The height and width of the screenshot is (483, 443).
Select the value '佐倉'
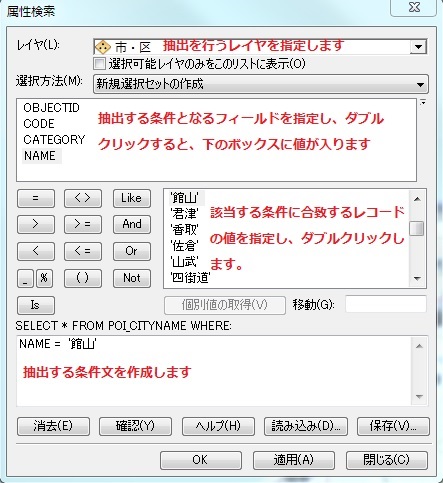[184, 246]
